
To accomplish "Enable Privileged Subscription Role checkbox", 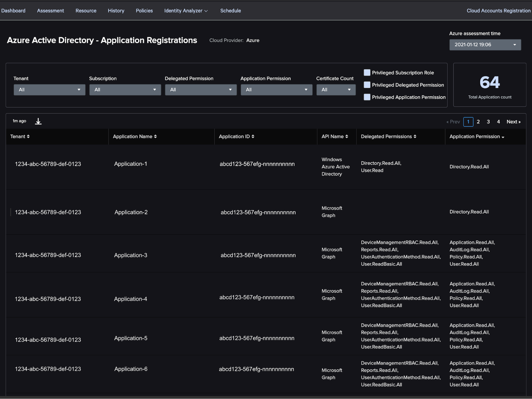I will click(x=367, y=73).
